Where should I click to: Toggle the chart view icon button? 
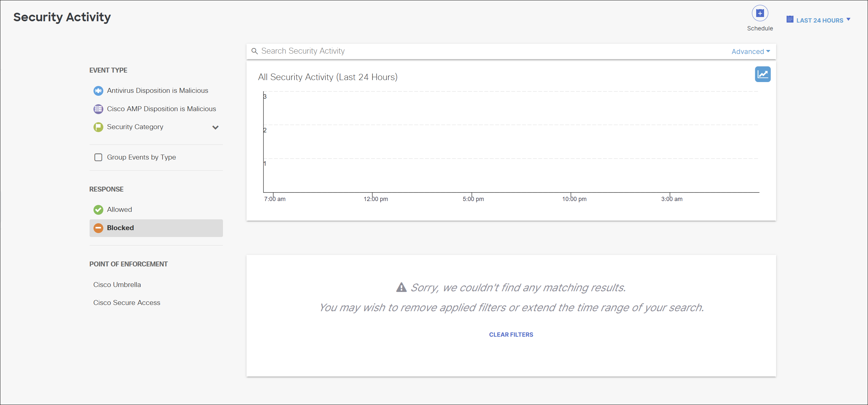762,75
